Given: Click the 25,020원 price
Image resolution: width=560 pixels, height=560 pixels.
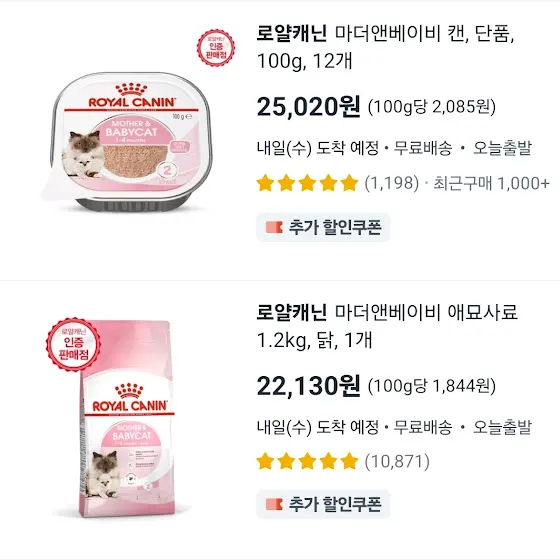Looking at the screenshot, I should pyautogui.click(x=309, y=106).
